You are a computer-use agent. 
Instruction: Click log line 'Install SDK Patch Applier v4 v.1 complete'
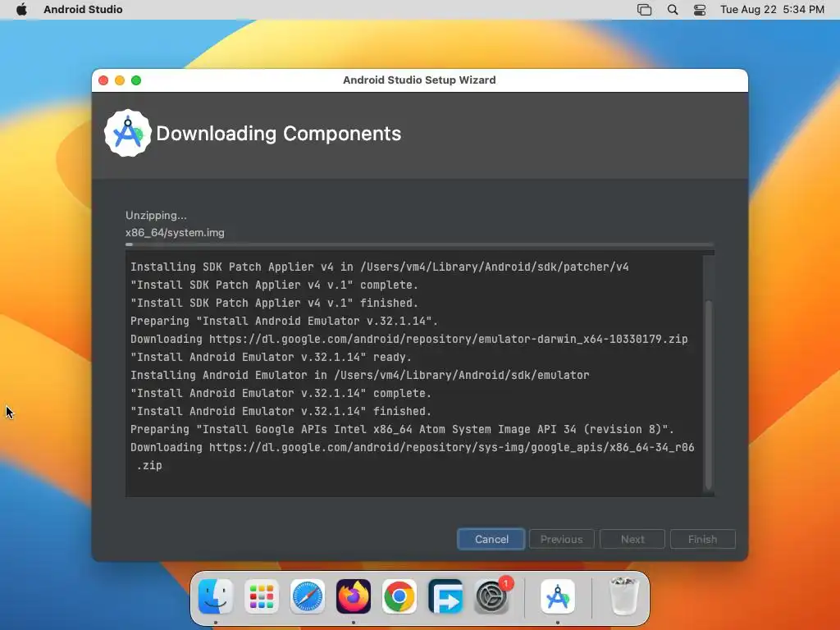point(274,285)
